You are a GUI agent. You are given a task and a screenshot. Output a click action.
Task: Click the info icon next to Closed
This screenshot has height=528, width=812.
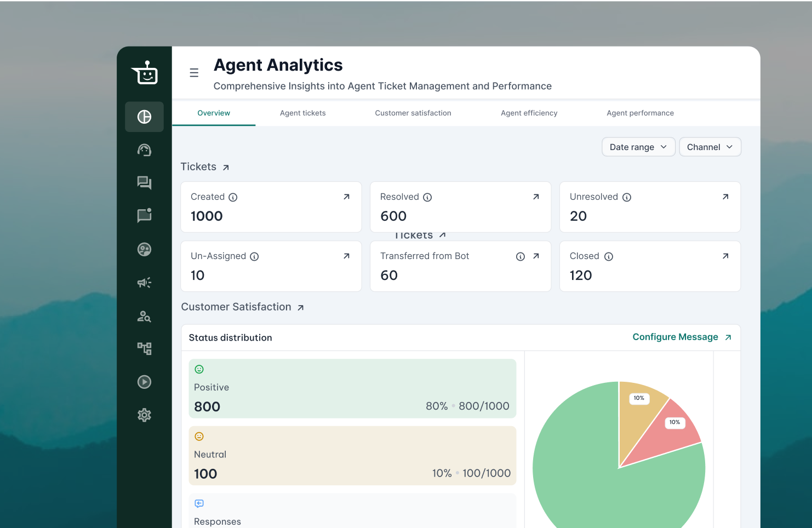coord(609,256)
